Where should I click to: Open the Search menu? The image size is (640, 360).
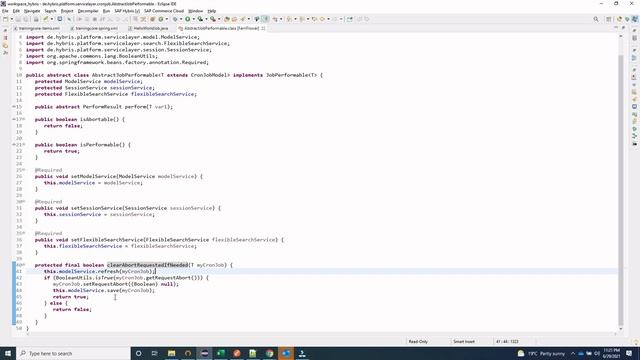tap(50, 11)
